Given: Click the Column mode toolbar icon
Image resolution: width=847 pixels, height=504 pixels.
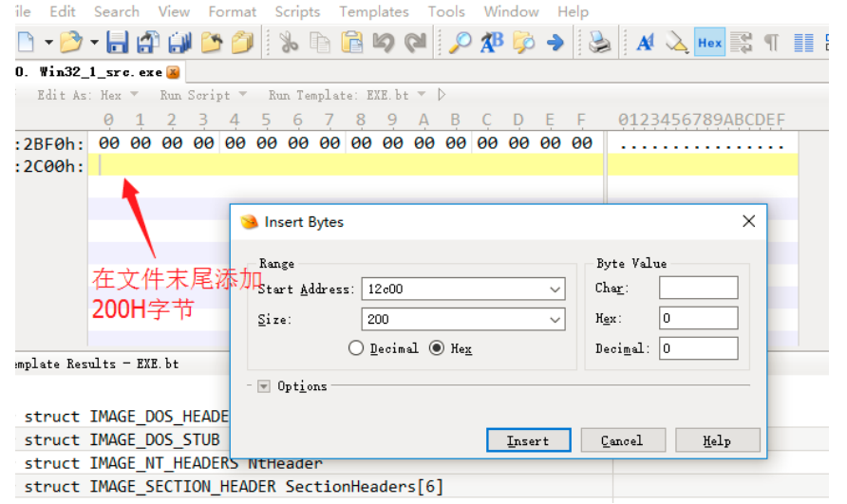Looking at the screenshot, I should click(x=803, y=42).
